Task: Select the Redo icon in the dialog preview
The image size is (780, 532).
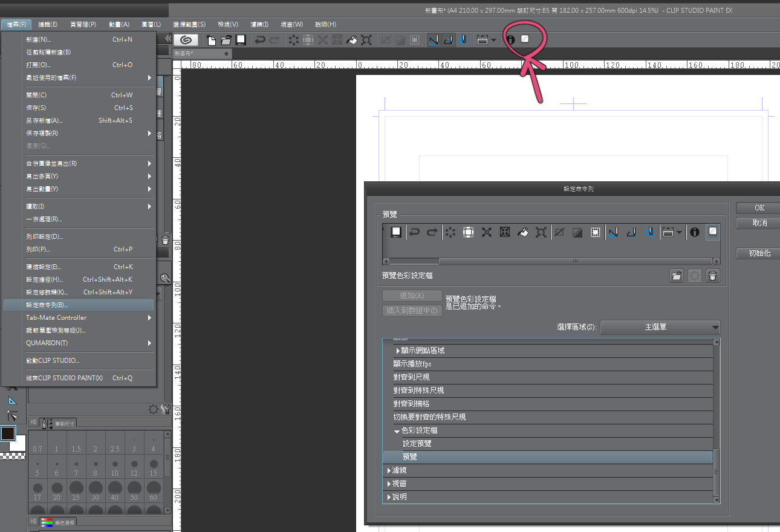Action: click(432, 232)
